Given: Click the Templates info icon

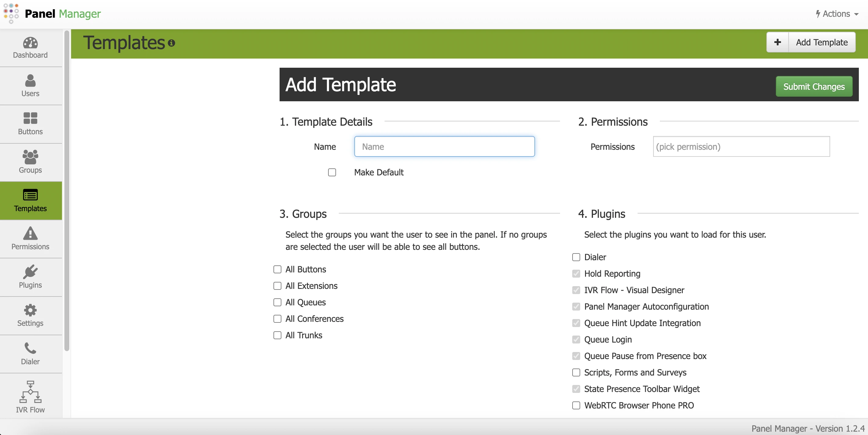Looking at the screenshot, I should click(171, 44).
